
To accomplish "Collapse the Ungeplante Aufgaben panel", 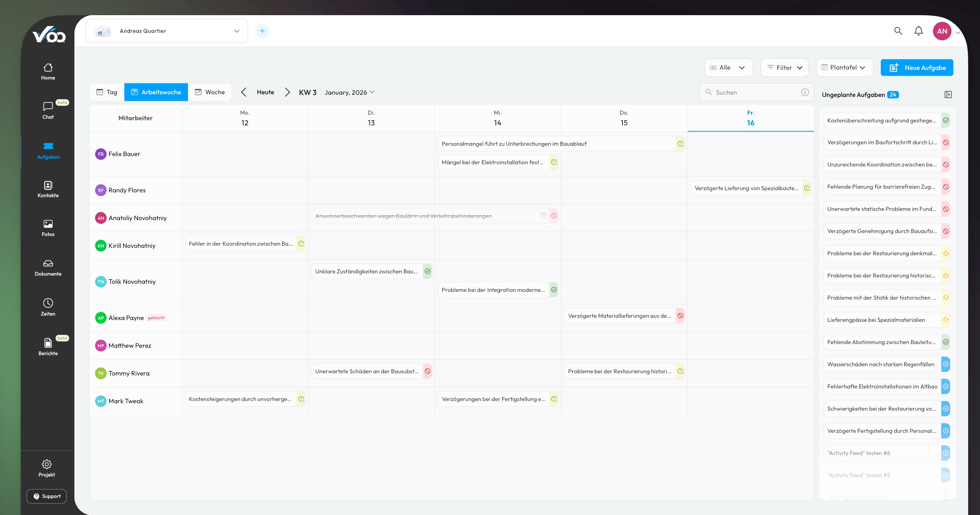I will pyautogui.click(x=948, y=94).
